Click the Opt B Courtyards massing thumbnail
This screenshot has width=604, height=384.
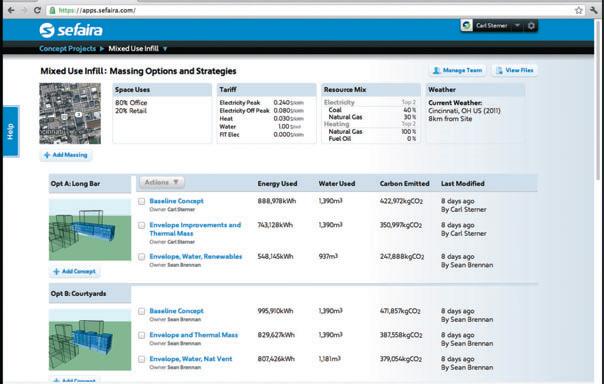point(90,340)
